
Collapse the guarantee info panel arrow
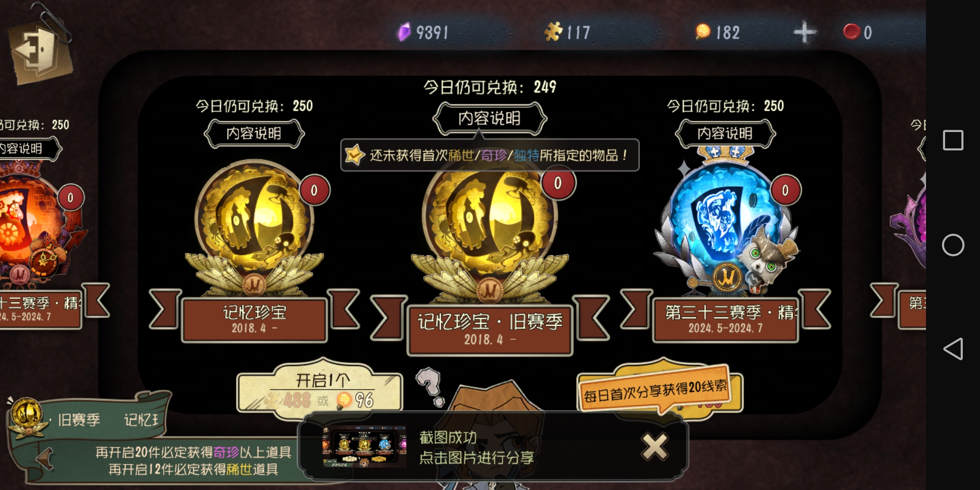pos(44,458)
